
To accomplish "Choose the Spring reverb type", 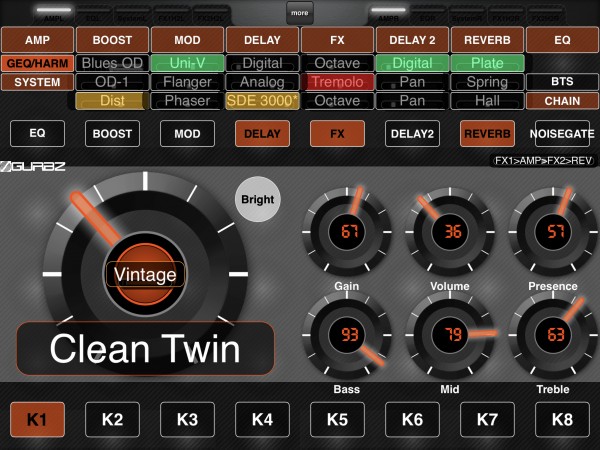I will (x=487, y=82).
